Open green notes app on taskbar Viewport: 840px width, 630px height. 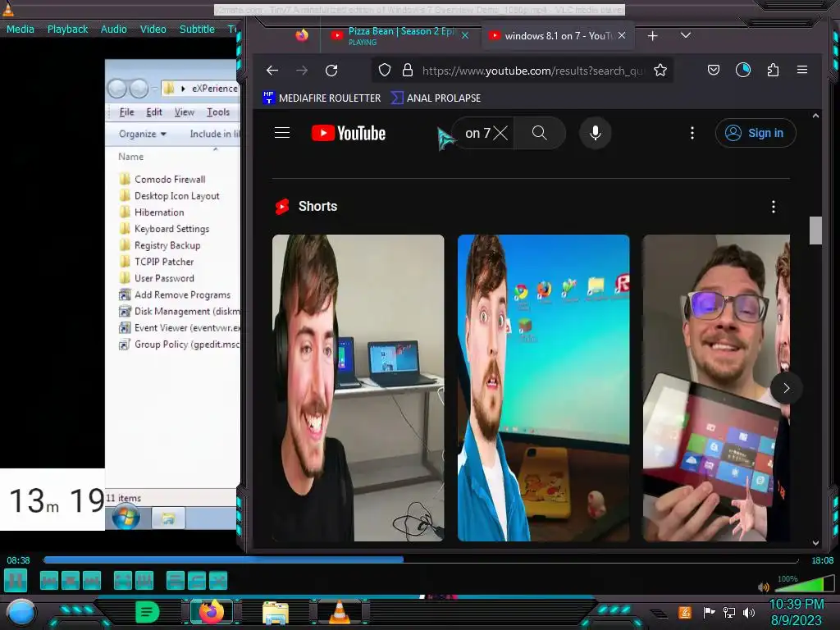click(148, 612)
